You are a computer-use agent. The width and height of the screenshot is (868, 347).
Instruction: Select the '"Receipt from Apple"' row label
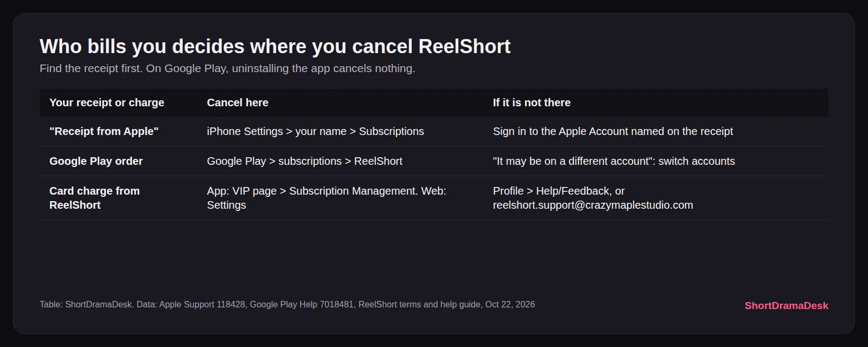point(104,131)
